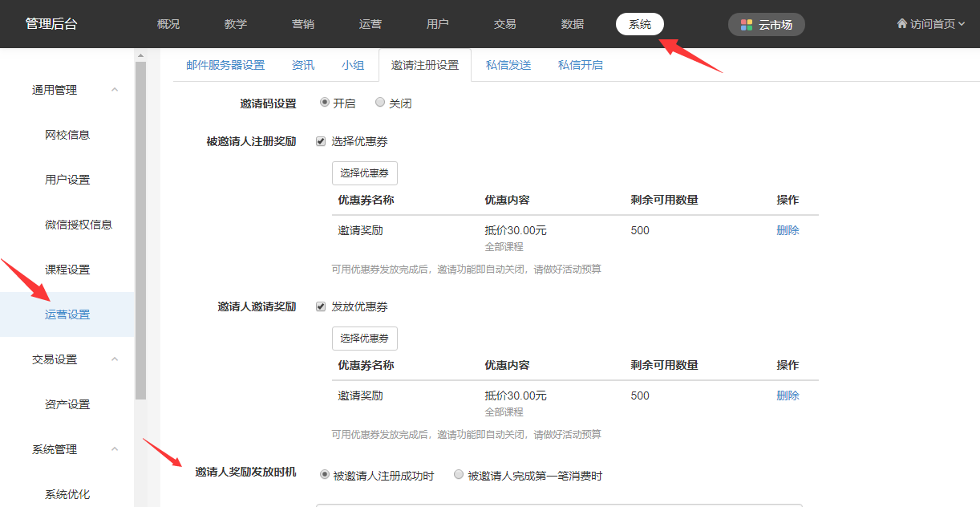
Task: Switch to the 邮件服务器设置 tab
Action: [225, 66]
